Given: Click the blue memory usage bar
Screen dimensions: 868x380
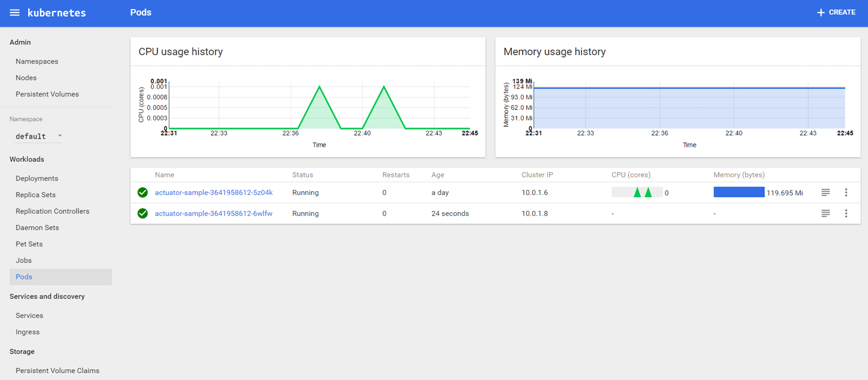Looking at the screenshot, I should (x=739, y=192).
